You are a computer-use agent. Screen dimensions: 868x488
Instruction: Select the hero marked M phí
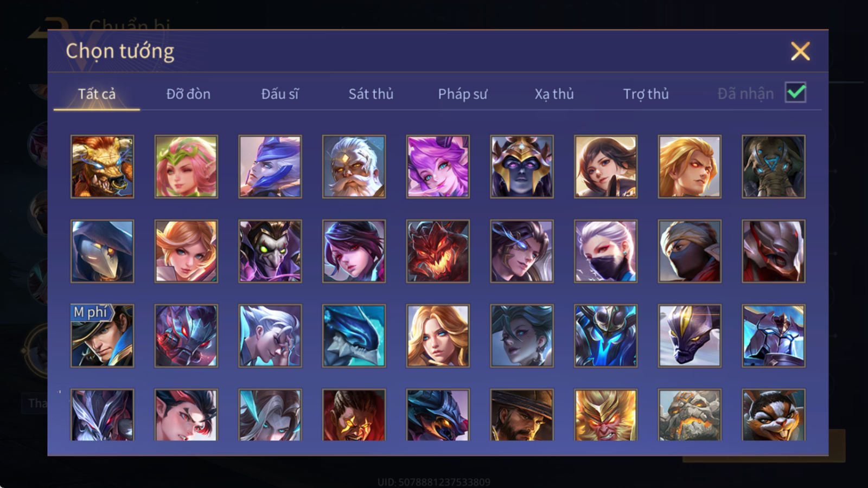[102, 336]
